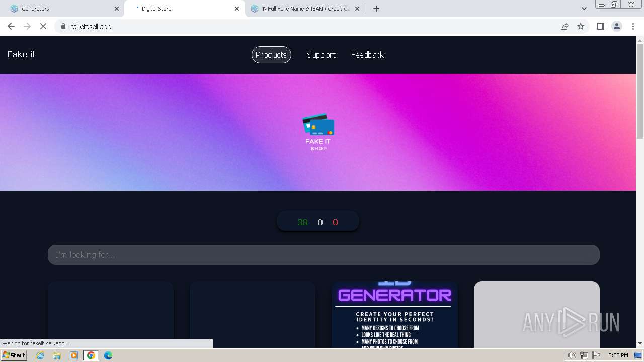Click the page vertical scrollbar thumb
The width and height of the screenshot is (644, 362).
pos(640,92)
